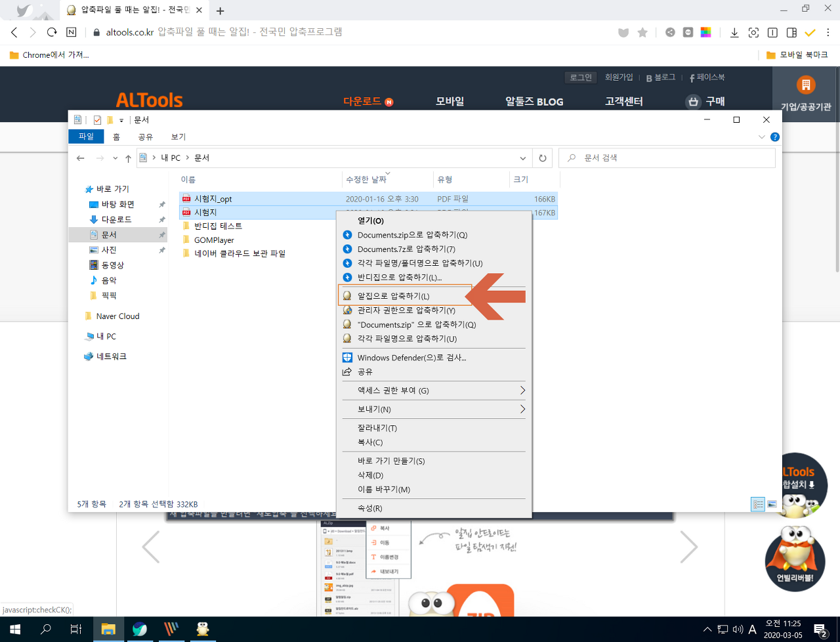The height and width of the screenshot is (642, 840).
Task: Expand the 액세스 권한 부여 (G) submenu
Action: [434, 391]
